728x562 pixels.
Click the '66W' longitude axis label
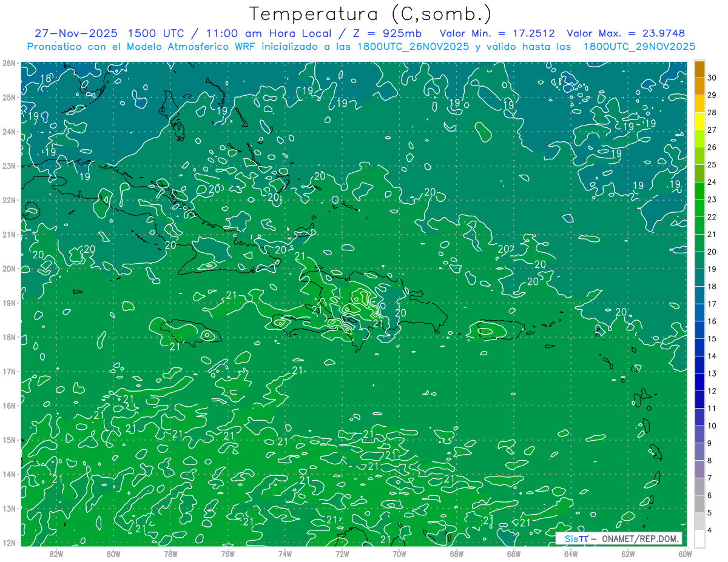tap(514, 554)
